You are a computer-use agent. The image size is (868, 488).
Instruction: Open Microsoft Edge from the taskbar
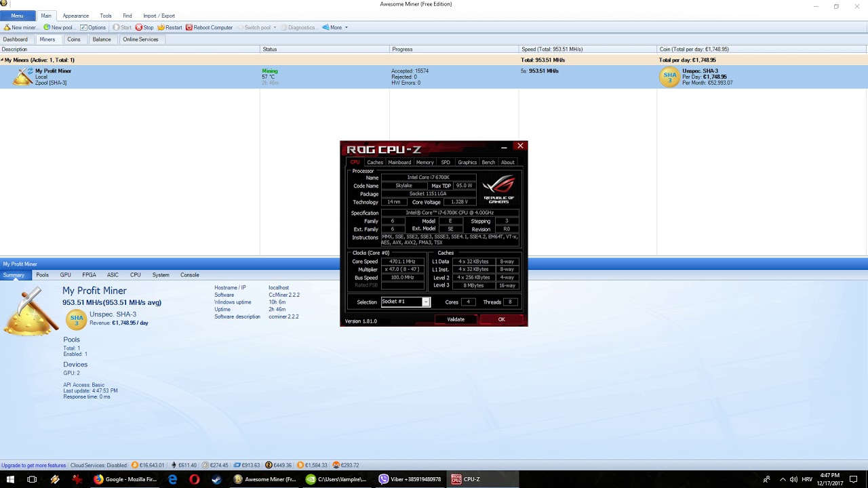(x=173, y=479)
